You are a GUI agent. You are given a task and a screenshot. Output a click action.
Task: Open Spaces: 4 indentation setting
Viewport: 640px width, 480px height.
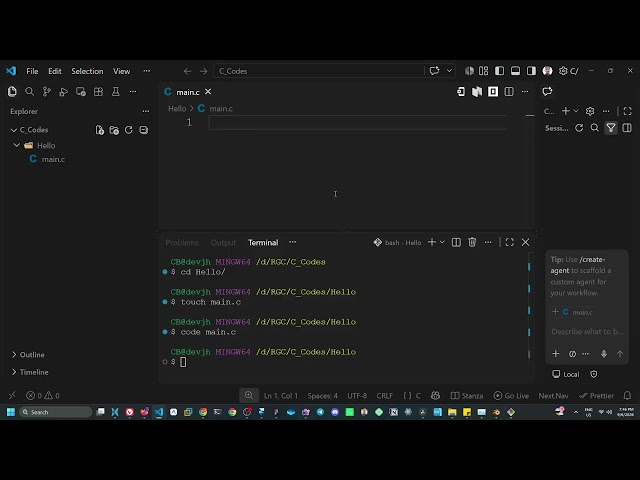[322, 396]
